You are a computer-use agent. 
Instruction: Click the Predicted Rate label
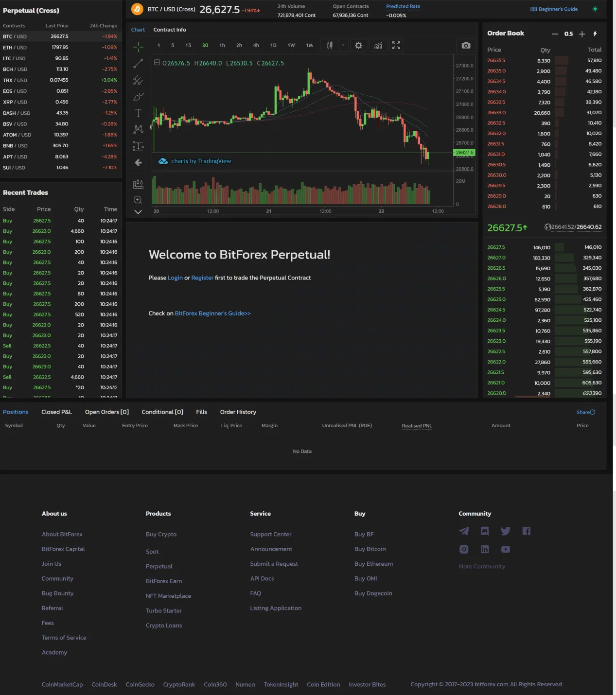pos(403,6)
